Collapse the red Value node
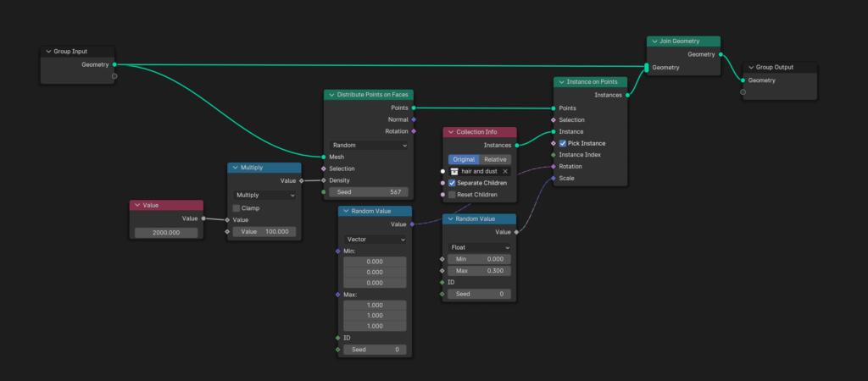Screen dimensions: 868x381 pyautogui.click(x=137, y=205)
